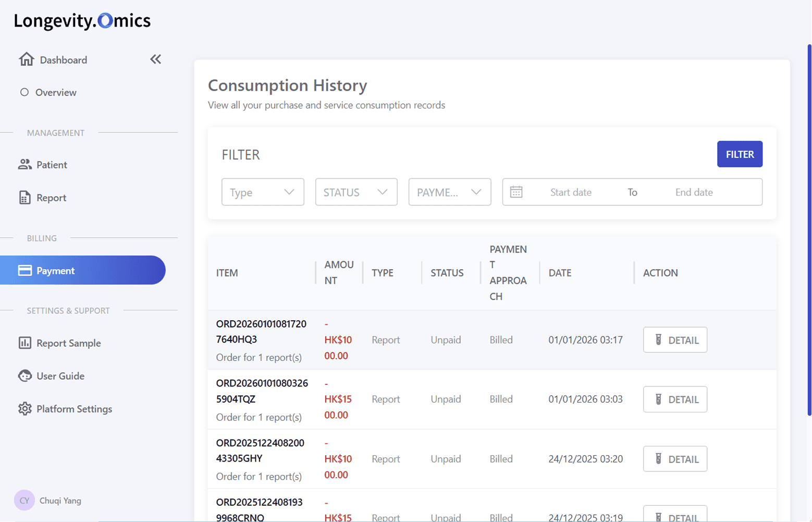812x522 pixels.
Task: Open the PAYME... payment approach dropdown
Action: click(449, 192)
